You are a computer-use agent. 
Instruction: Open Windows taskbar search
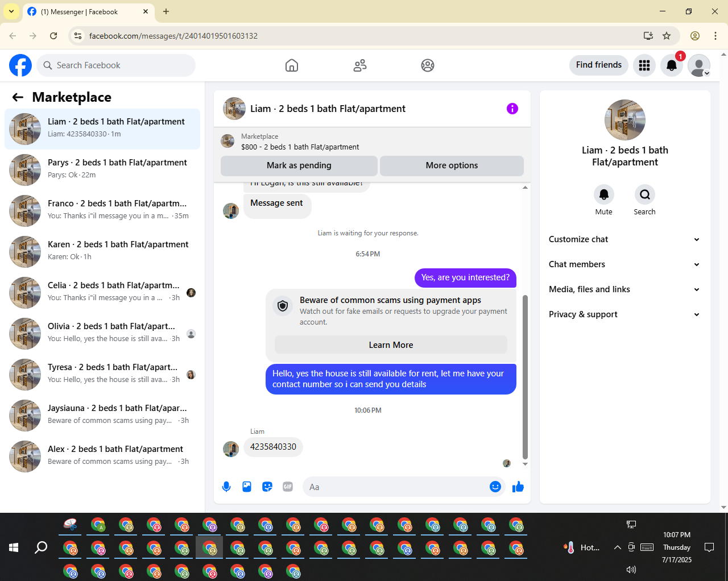41,547
